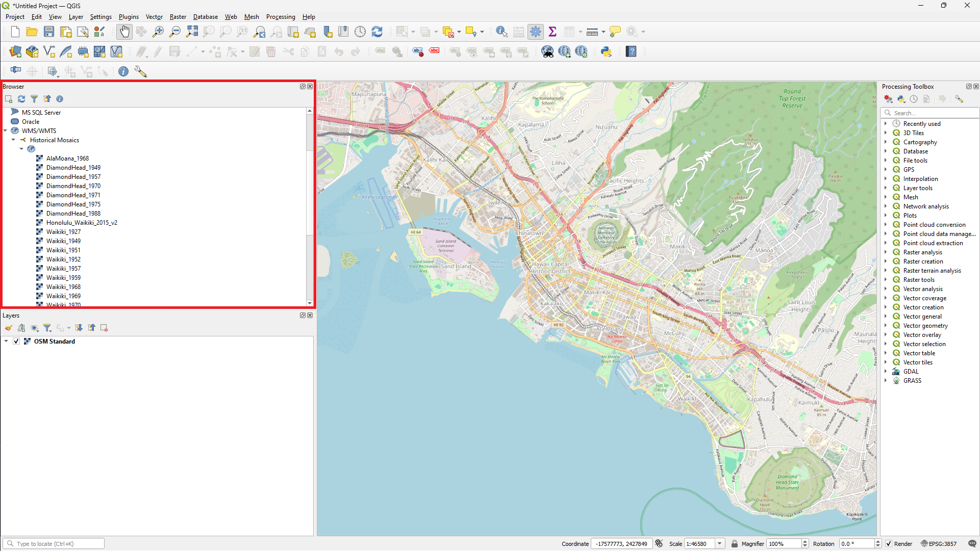Open the Scale dropdown arrow
980x551 pixels.
coord(720,544)
